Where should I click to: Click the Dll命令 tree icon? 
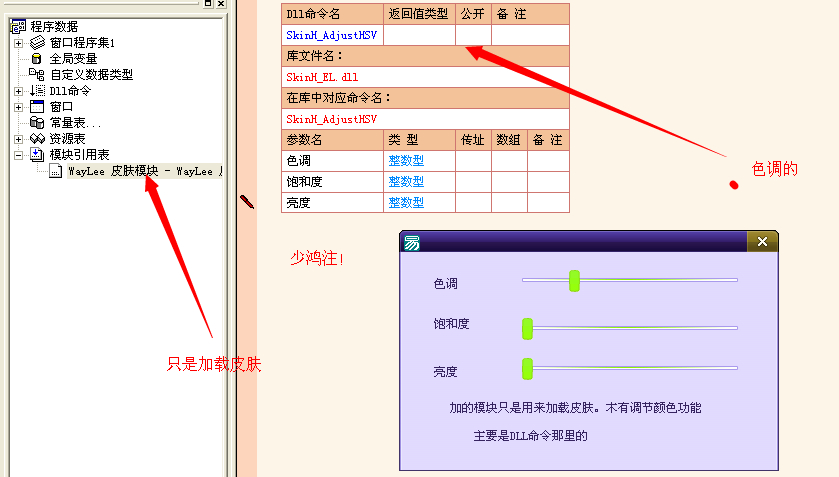pyautogui.click(x=37, y=90)
